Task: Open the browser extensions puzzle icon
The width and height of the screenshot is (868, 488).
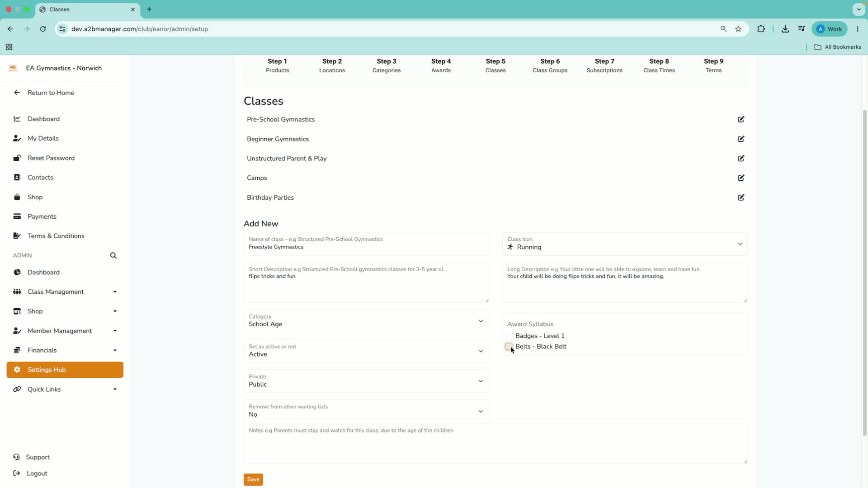Action: coord(761,29)
